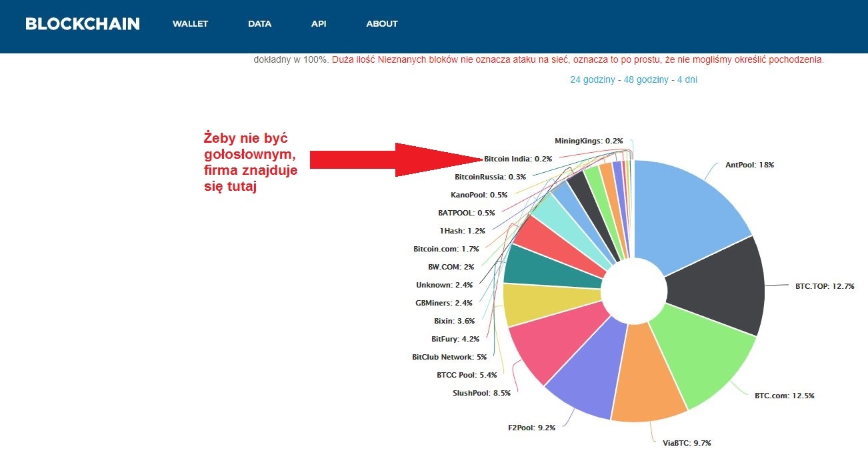The image size is (868, 465).
Task: Click the SlushPool: 8.5% label
Action: coord(481,393)
